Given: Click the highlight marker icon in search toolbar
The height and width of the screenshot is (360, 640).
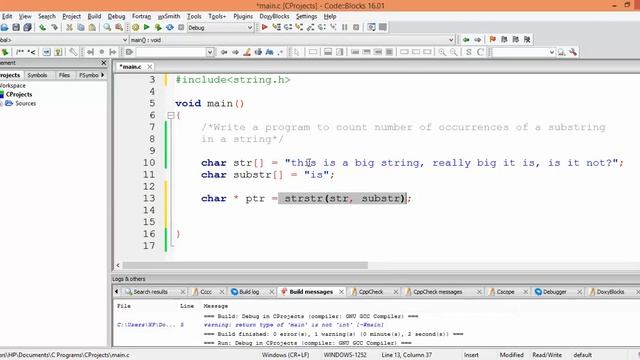Looking at the screenshot, I should click(x=247, y=52).
